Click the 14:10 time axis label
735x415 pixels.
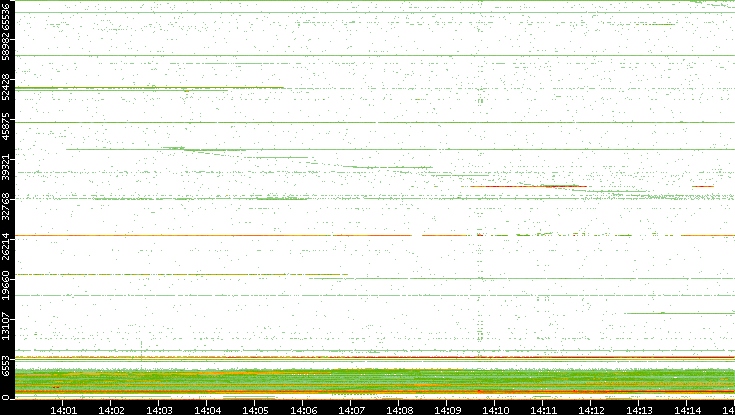click(x=496, y=409)
